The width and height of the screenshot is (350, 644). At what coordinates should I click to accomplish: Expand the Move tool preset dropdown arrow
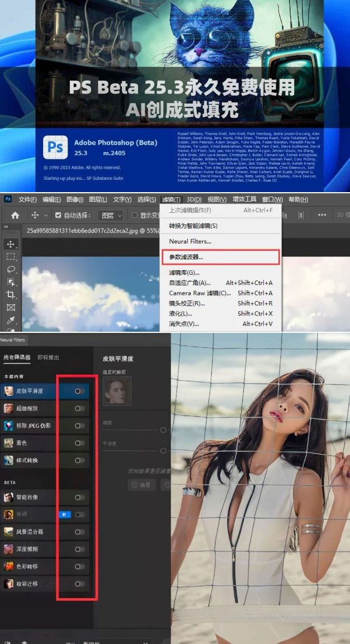tap(46, 215)
